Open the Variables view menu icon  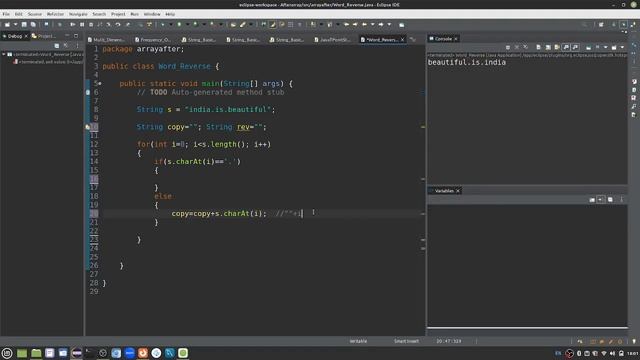pos(622,200)
